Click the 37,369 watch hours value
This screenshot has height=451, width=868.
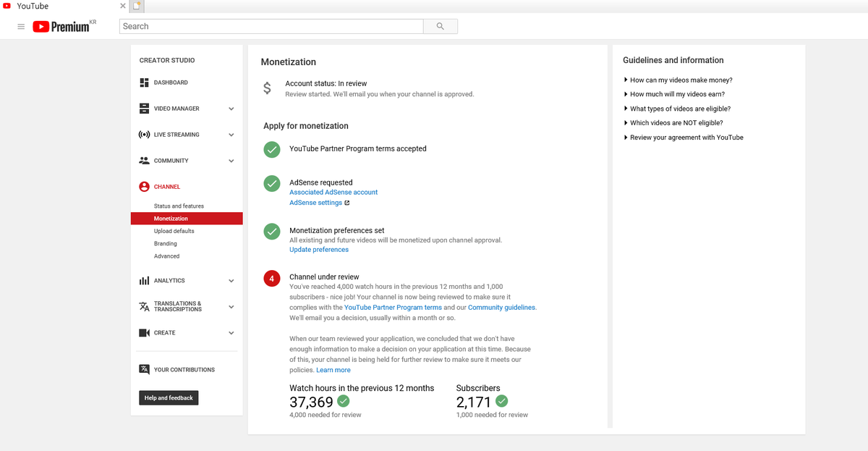tap(311, 402)
